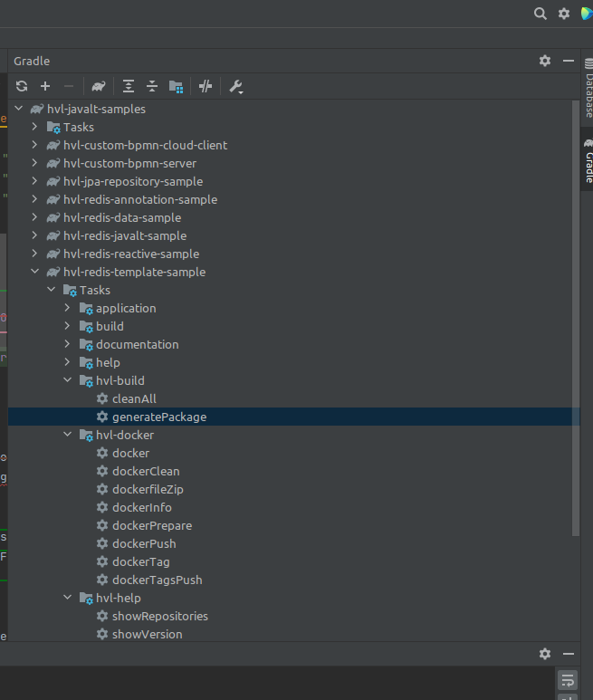593x700 pixels.
Task: Collapse the hvl-build task group
Action: pyautogui.click(x=67, y=380)
